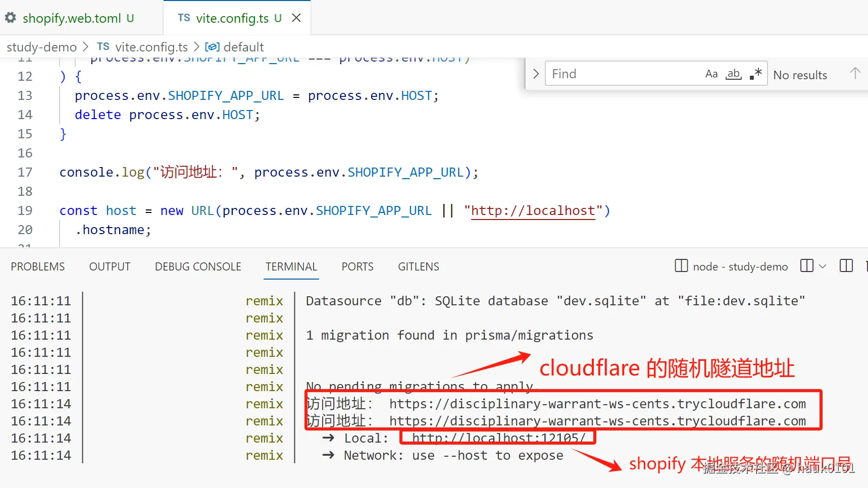The image size is (868, 488).
Task: Open the http://localhost link in code line 19
Action: click(x=533, y=210)
